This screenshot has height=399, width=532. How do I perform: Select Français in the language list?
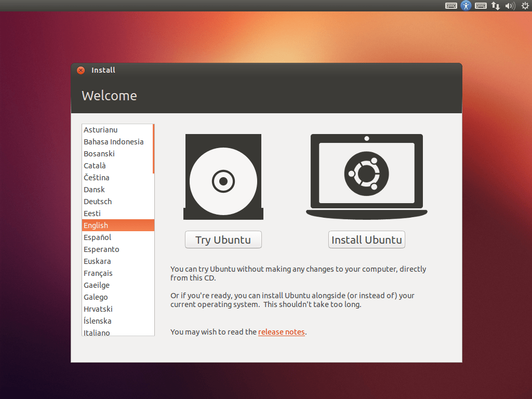(109, 273)
